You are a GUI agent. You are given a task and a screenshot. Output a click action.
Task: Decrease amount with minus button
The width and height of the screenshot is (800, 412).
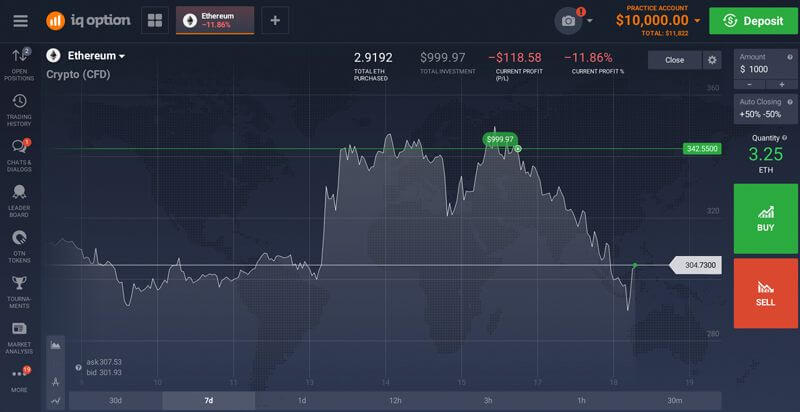[x=749, y=85]
